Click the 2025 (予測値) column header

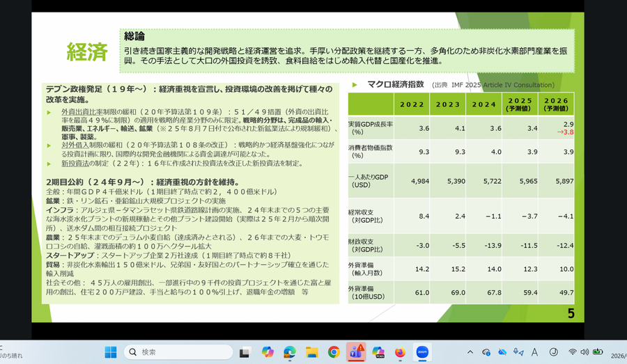point(520,104)
